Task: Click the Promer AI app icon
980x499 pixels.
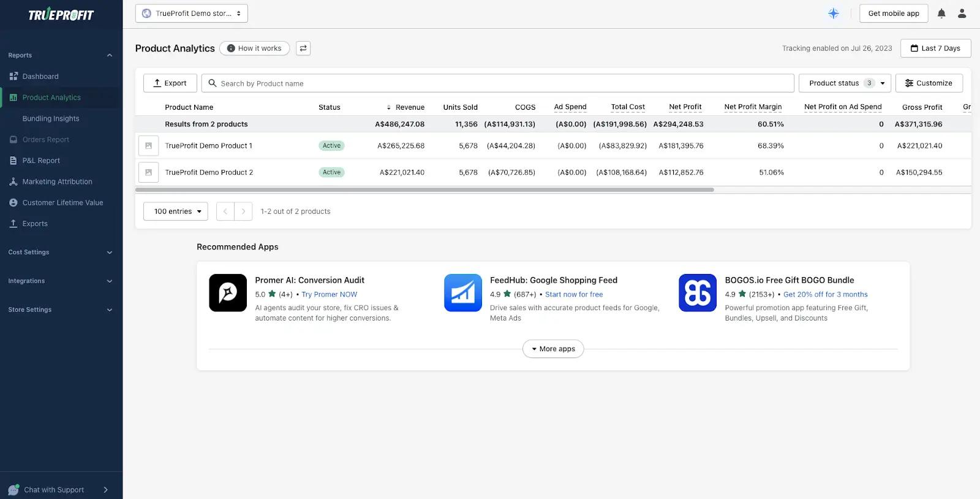Action: tap(228, 293)
